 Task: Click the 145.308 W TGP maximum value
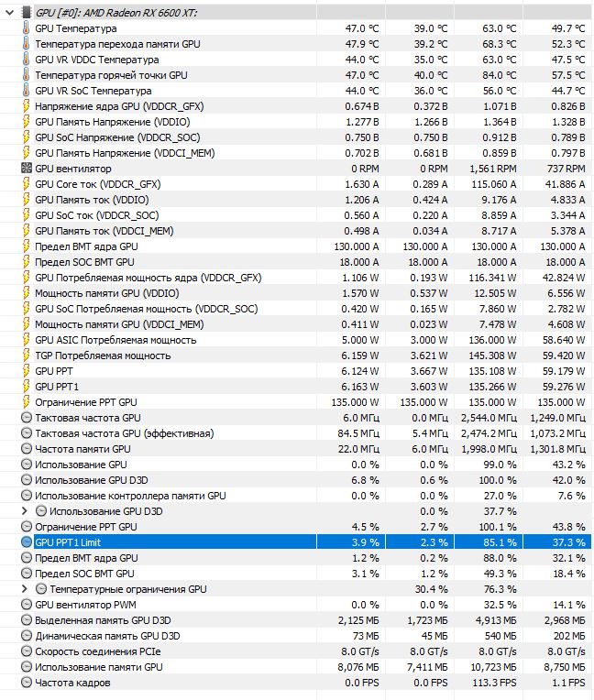tap(492, 355)
